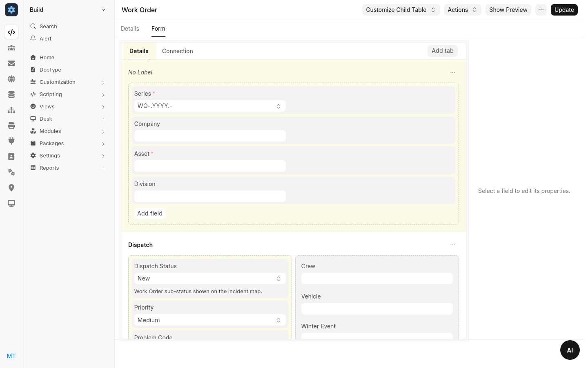Viewport: 588px width, 368px height.
Task: Expand the Modules sidebar group
Action: pos(68,131)
